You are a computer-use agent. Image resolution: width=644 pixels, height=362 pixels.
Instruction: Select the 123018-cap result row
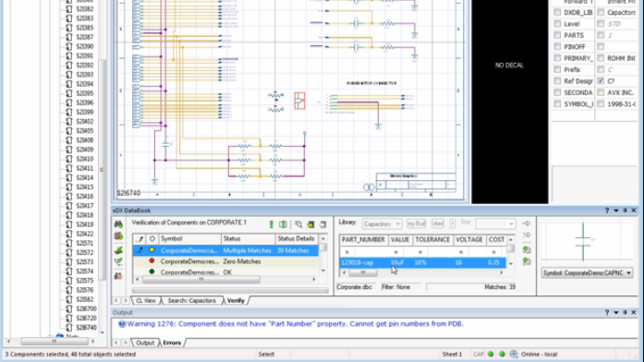(x=422, y=262)
